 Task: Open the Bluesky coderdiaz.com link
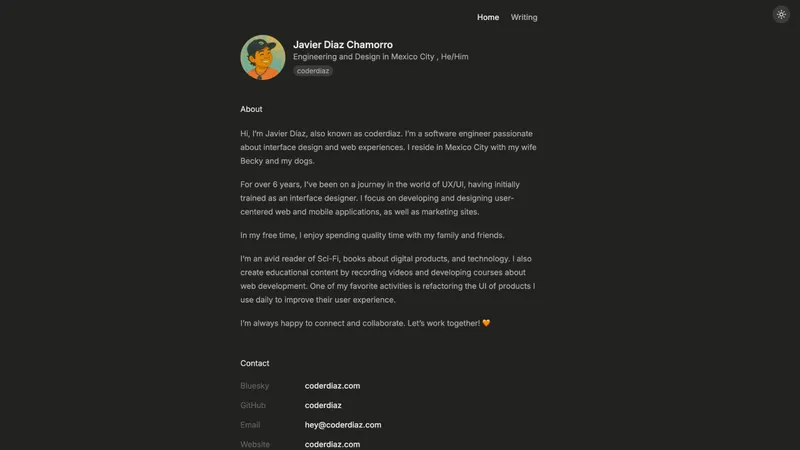332,386
